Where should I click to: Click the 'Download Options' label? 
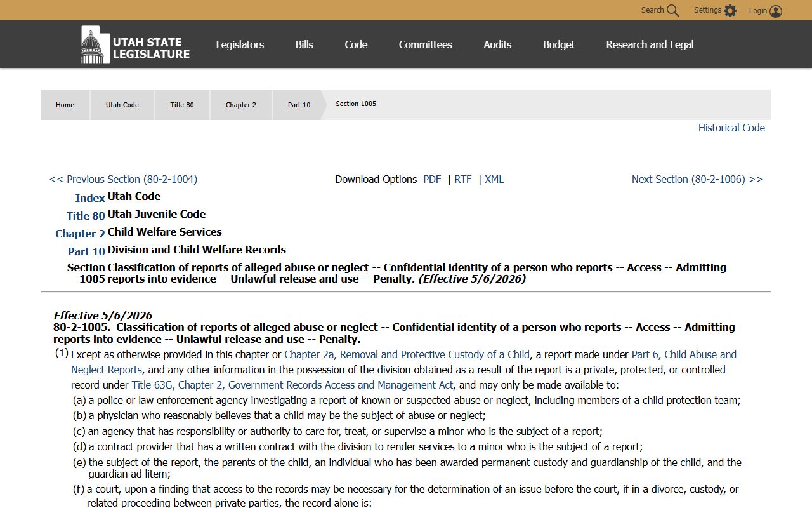pos(376,179)
